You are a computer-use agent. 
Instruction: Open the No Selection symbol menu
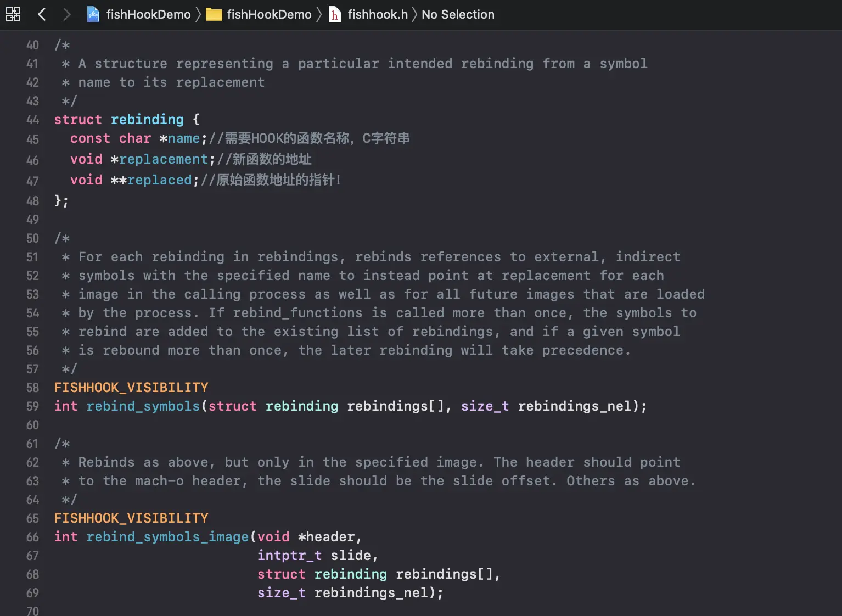[x=458, y=14]
